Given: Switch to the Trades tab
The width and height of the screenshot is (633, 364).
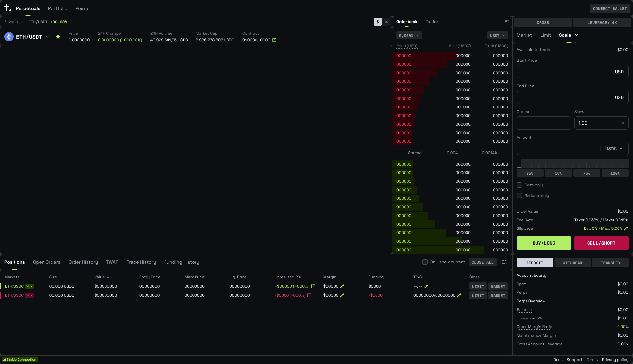Looking at the screenshot, I should tap(432, 22).
